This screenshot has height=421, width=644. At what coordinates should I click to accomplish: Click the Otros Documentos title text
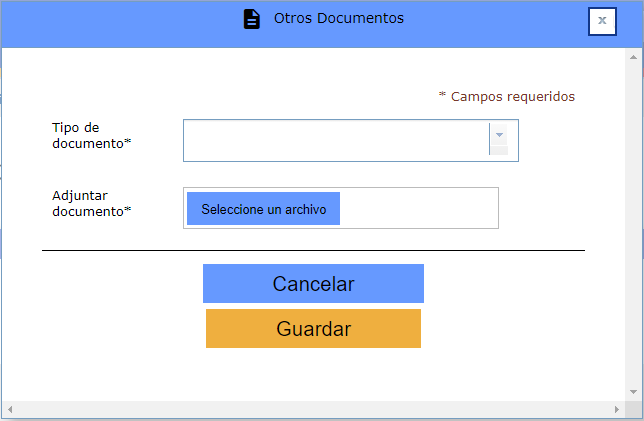[339, 19]
